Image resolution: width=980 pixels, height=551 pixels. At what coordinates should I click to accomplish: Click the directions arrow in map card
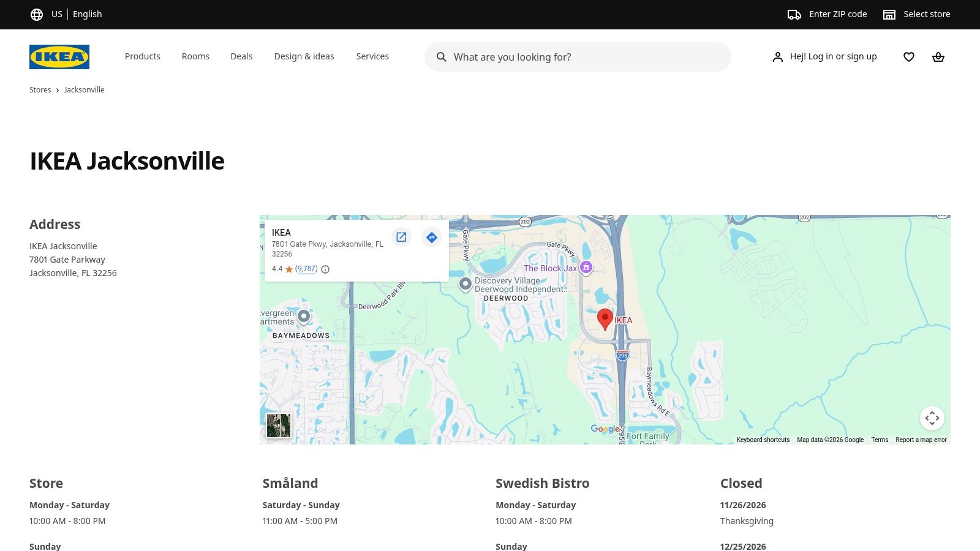pyautogui.click(x=432, y=238)
